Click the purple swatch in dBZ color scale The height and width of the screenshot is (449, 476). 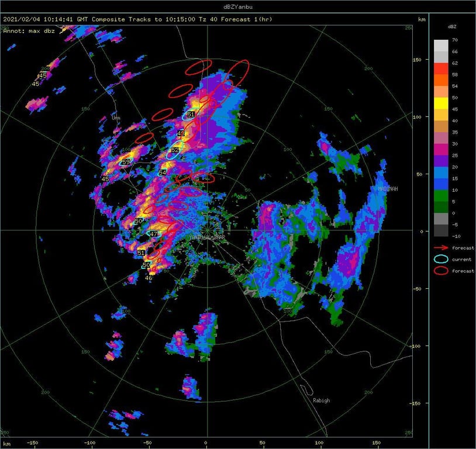[x=441, y=161]
